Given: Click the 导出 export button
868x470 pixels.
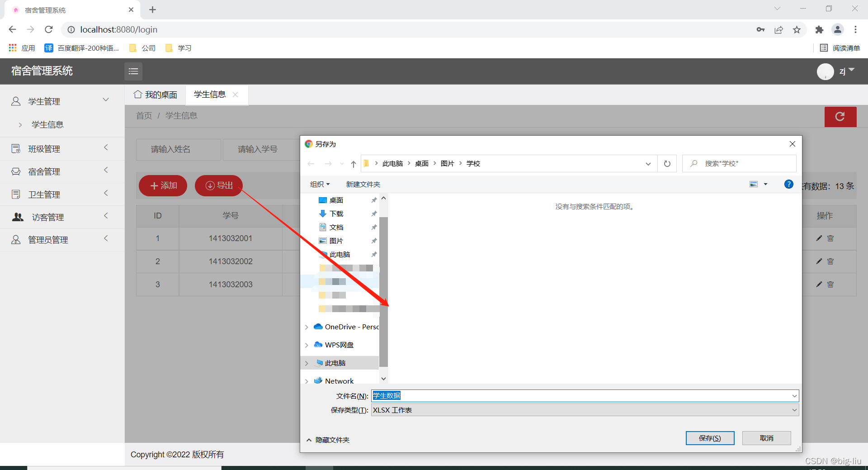Looking at the screenshot, I should (219, 185).
